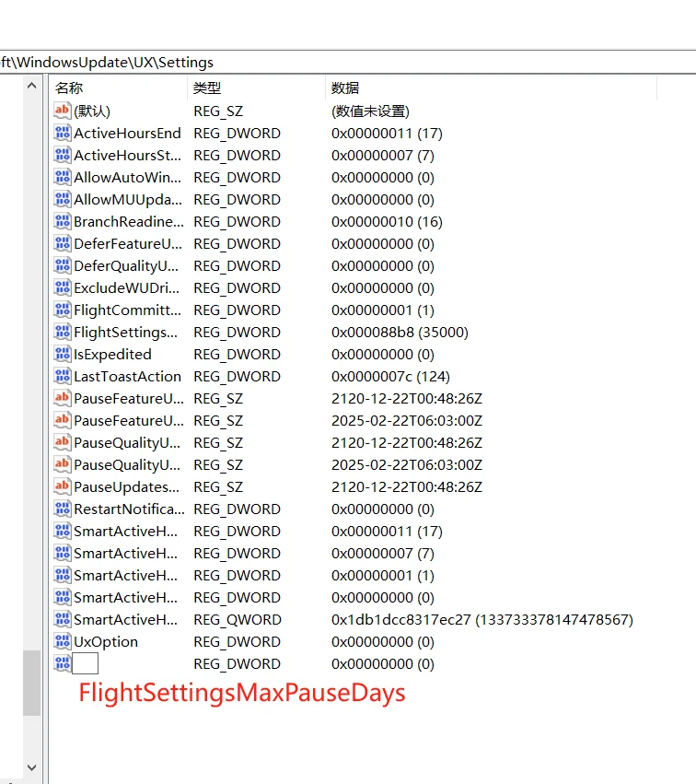Click the DWORD icon beside ActiveHoursSt...
The width and height of the screenshot is (696, 784).
[62, 155]
